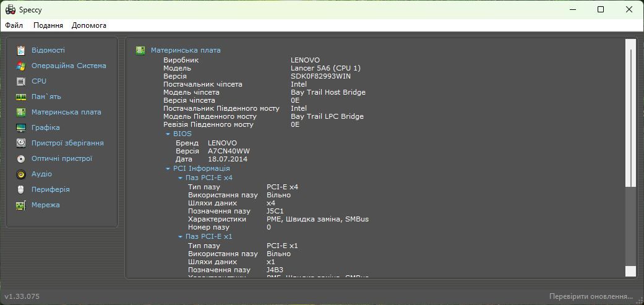Maximize the Speccy window

click(x=601, y=9)
